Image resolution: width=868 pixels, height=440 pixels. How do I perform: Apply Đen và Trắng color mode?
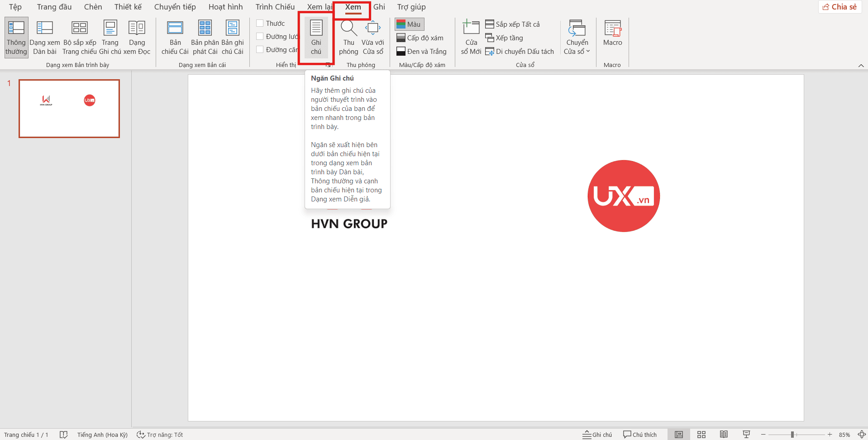pos(421,51)
